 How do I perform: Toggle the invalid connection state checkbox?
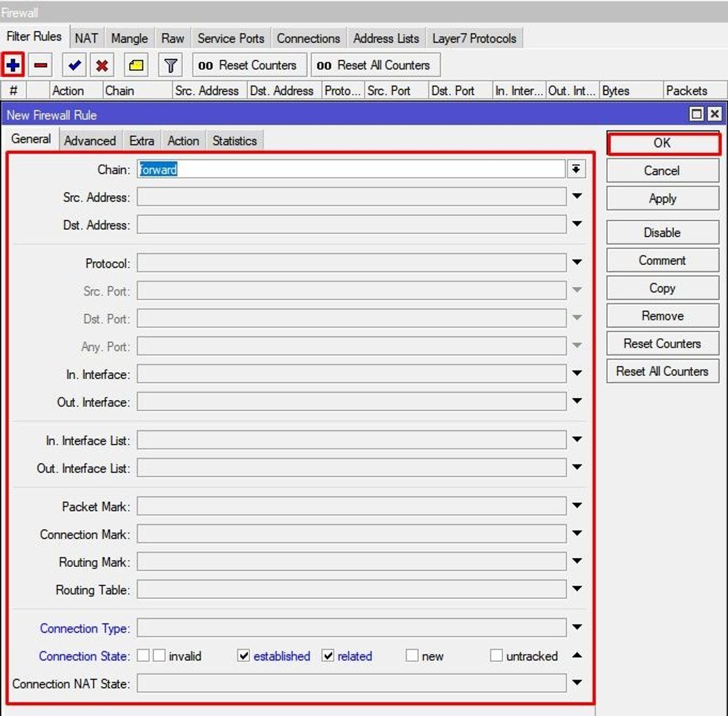[159, 655]
